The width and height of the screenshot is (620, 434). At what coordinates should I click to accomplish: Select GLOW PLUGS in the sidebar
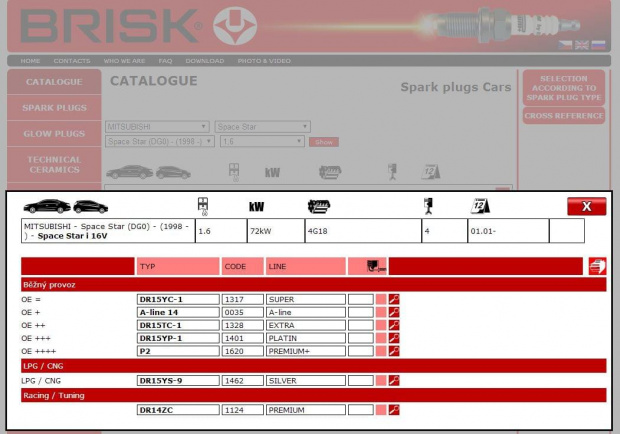[x=55, y=133]
